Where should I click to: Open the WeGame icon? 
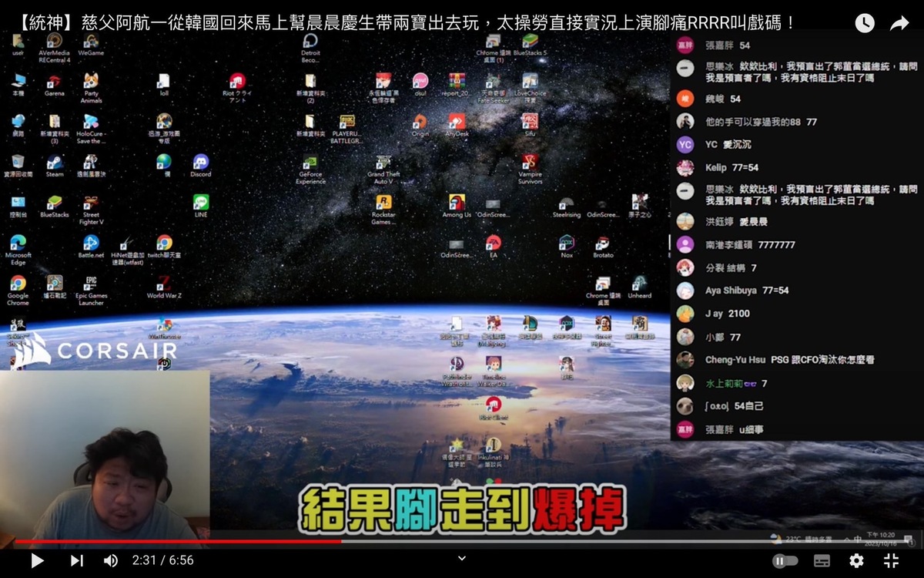tap(91, 44)
